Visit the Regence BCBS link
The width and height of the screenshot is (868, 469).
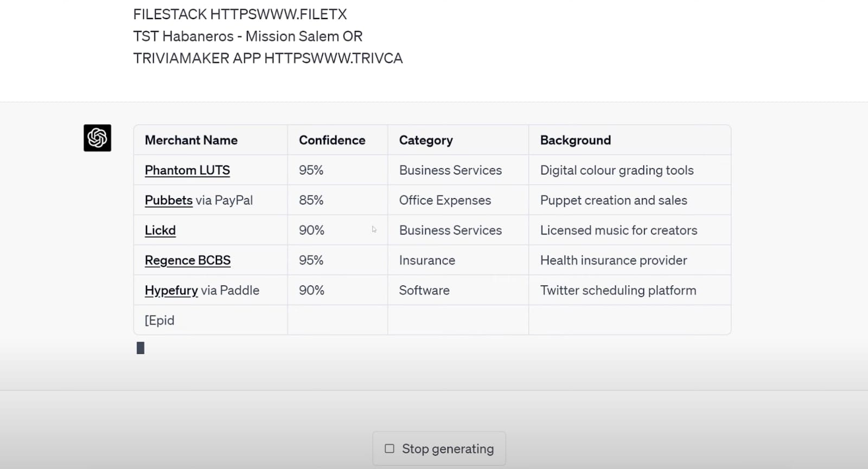(187, 261)
